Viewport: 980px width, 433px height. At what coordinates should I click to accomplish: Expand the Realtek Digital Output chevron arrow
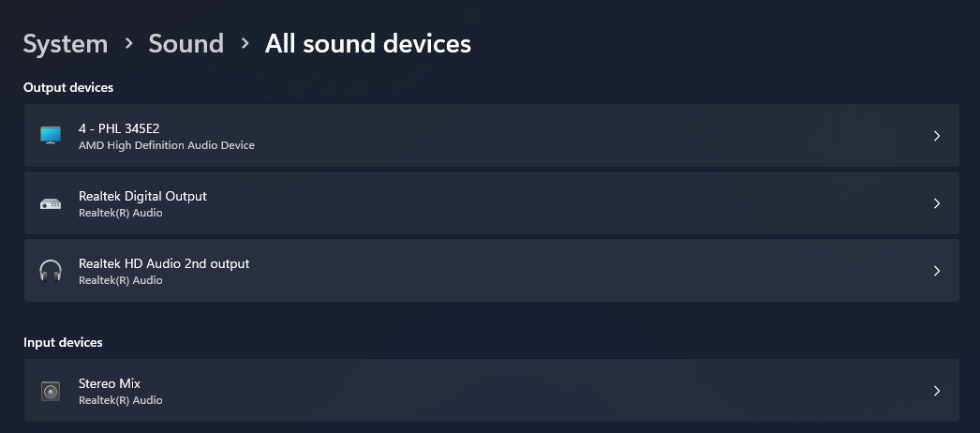click(x=936, y=203)
